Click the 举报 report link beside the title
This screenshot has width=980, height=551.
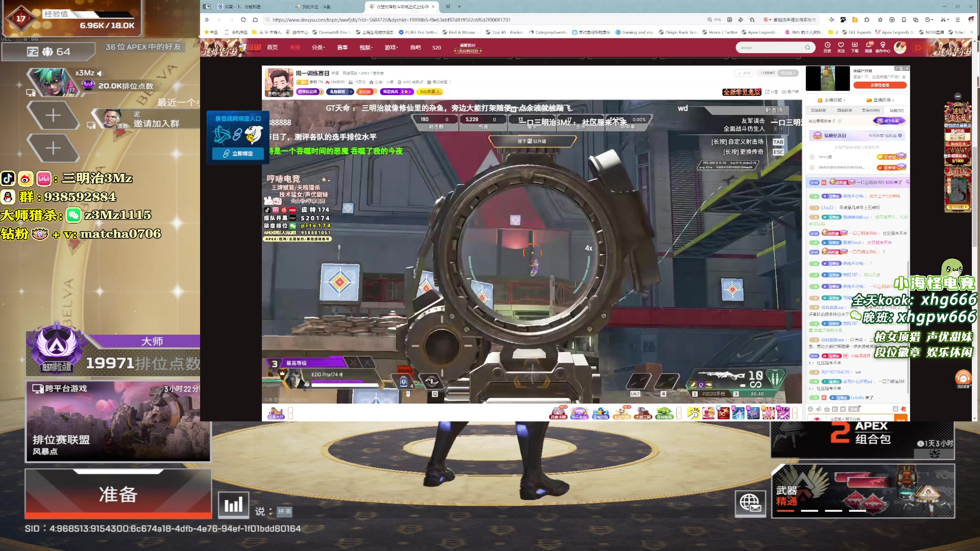coord(335,73)
